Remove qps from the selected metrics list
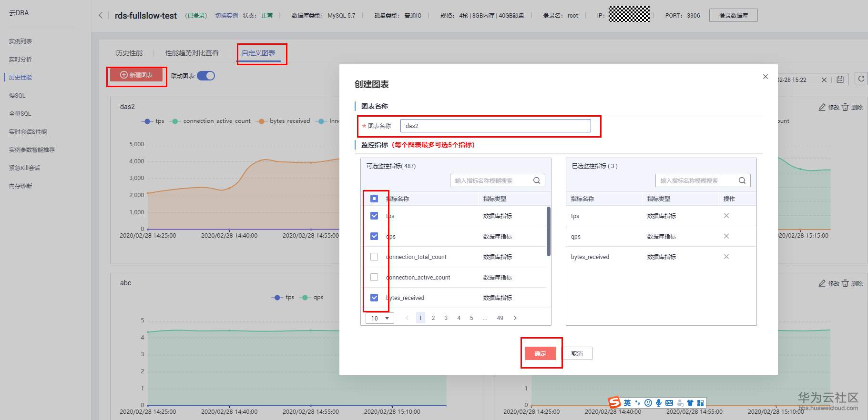The image size is (868, 420). (726, 236)
